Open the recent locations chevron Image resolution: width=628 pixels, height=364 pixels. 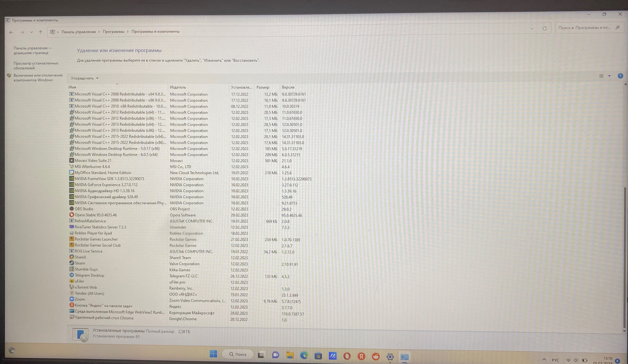[31, 32]
